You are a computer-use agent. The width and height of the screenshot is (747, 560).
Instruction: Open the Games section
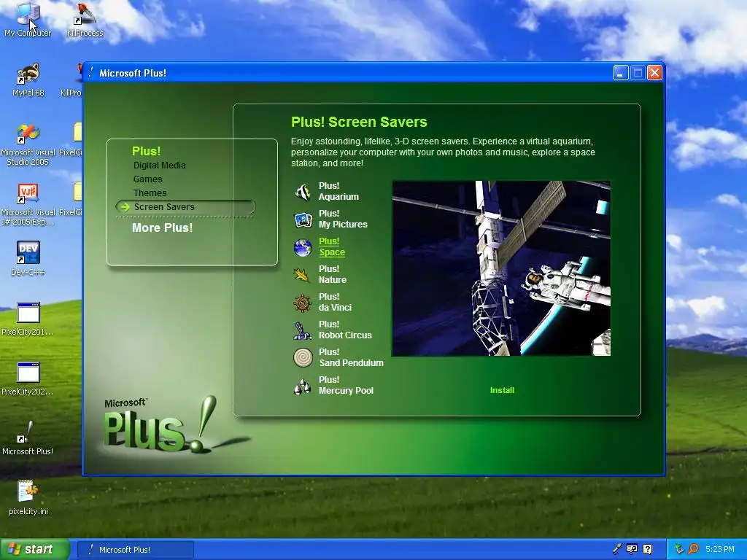147,179
